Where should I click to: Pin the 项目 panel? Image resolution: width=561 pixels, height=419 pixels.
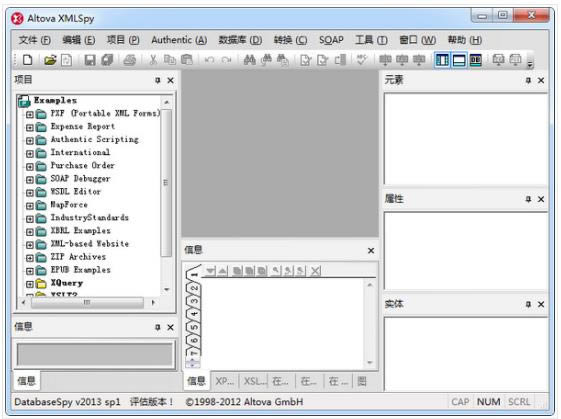pyautogui.click(x=157, y=80)
